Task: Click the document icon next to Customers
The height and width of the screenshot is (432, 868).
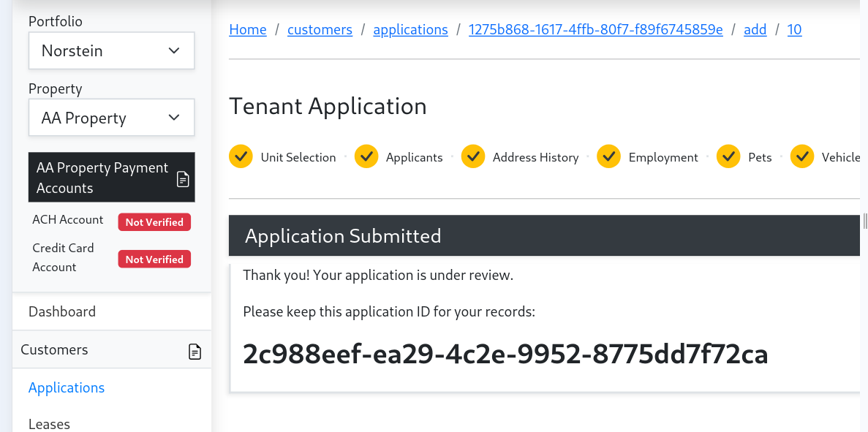Action: 195,352
